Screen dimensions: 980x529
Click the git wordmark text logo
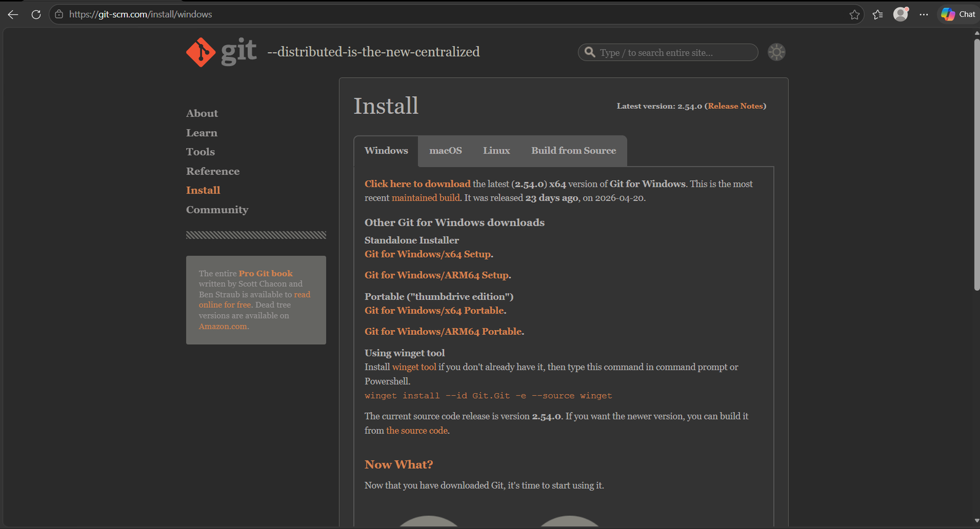tap(238, 51)
